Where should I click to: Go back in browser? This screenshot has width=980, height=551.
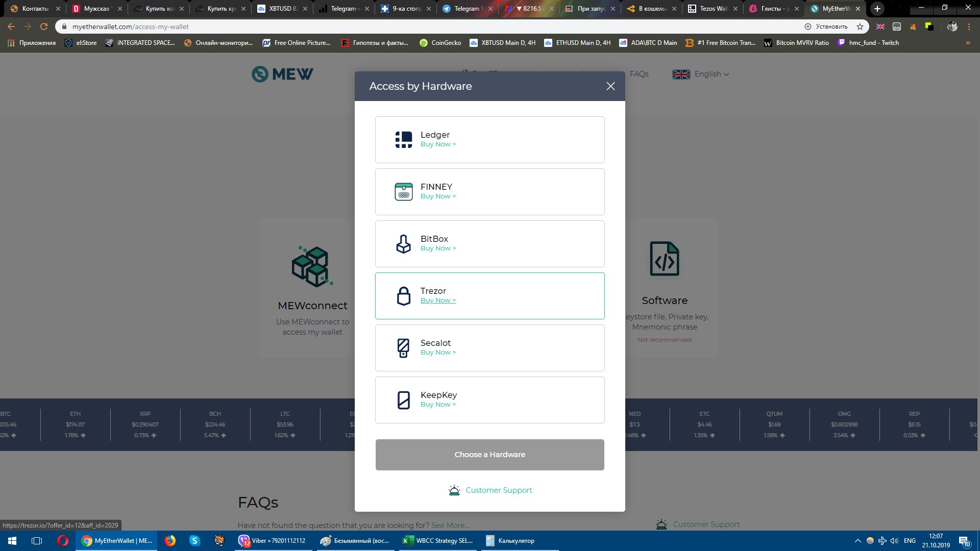[11, 27]
